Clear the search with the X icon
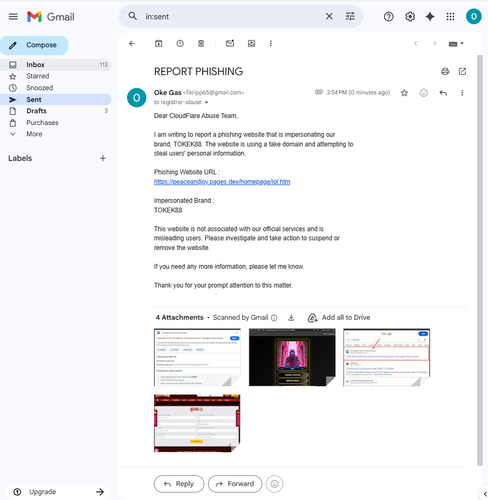488x500 pixels. [329, 16]
